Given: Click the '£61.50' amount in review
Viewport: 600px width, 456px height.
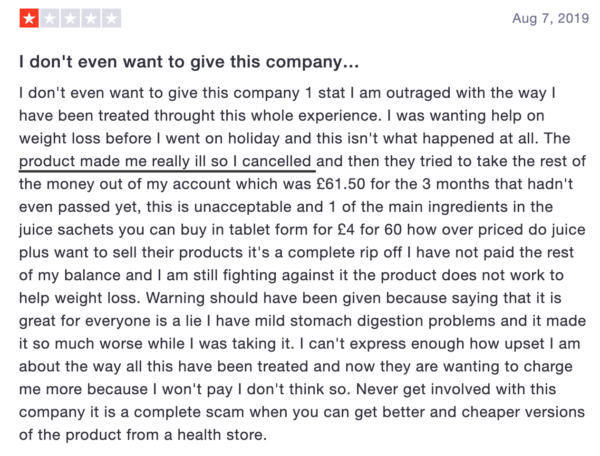Looking at the screenshot, I should point(341,184).
